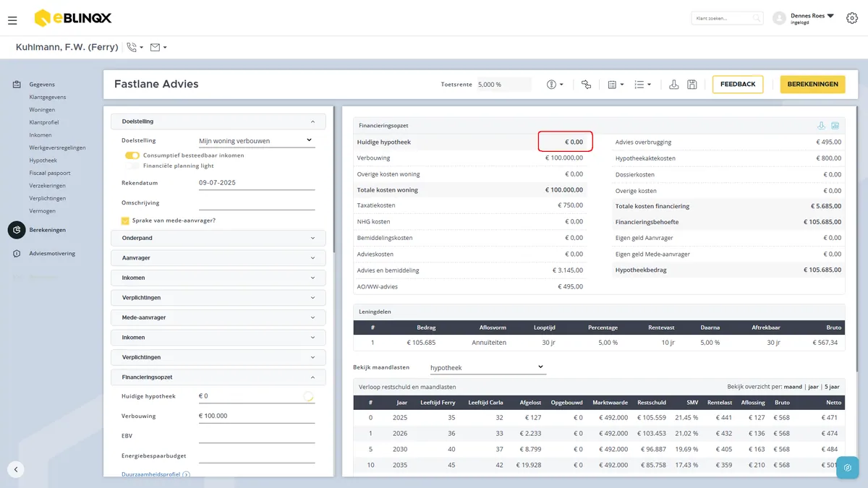Click the download icon beside the save icon
This screenshot has width=868, height=488.
coord(674,85)
